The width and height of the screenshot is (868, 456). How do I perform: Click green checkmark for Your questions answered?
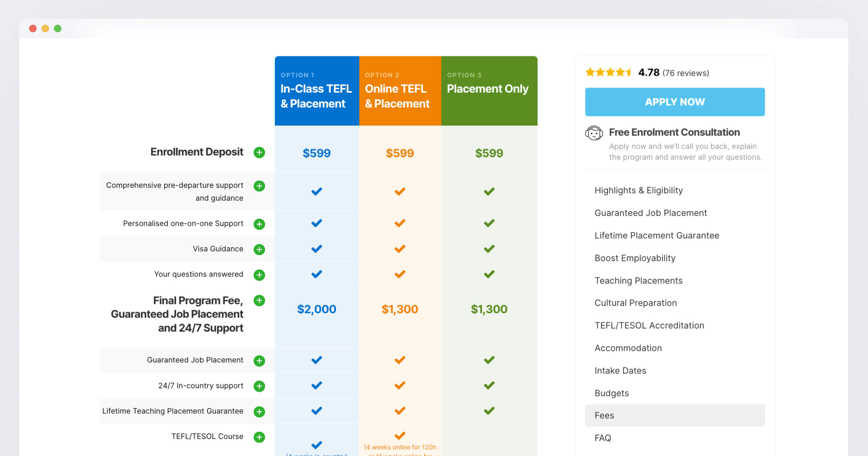click(489, 274)
